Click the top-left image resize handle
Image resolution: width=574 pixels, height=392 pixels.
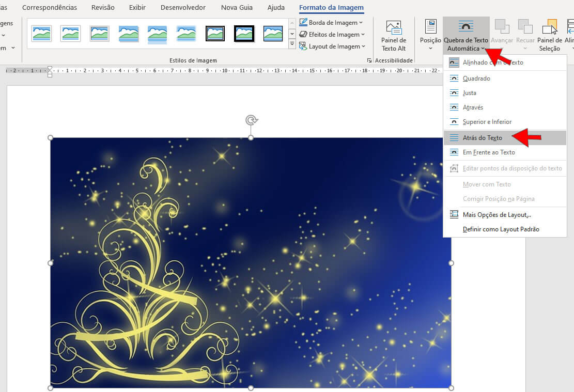click(51, 137)
